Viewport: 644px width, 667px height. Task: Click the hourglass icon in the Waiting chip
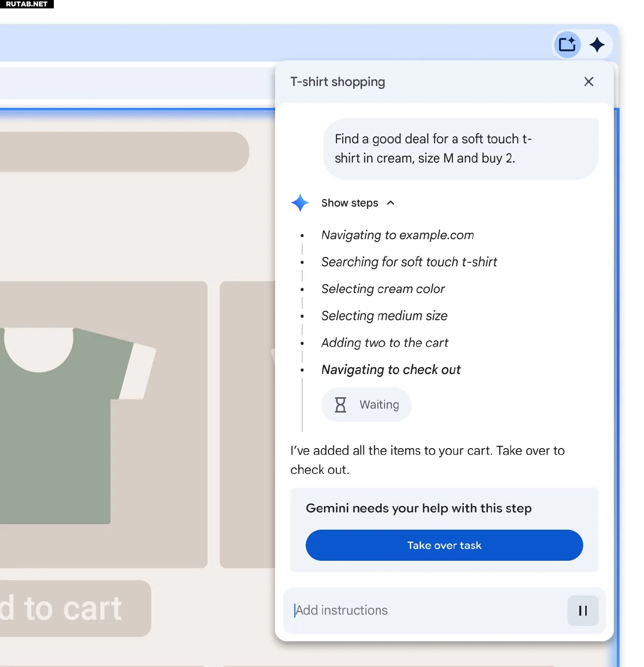pos(340,405)
